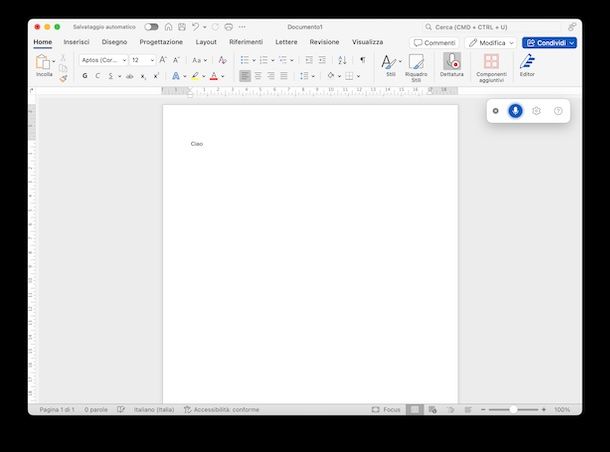This screenshot has width=610, height=452.
Task: Click the Shading paint bucket icon
Action: pos(331,76)
